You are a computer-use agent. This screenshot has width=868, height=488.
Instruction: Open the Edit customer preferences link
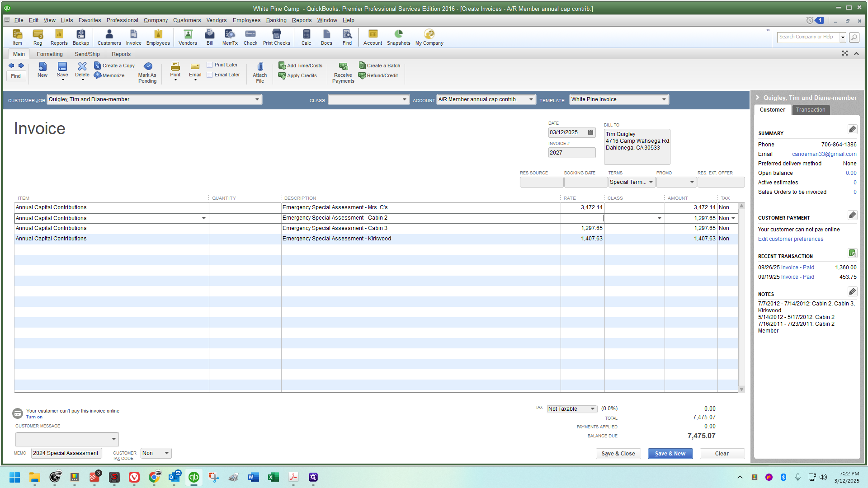(x=790, y=239)
